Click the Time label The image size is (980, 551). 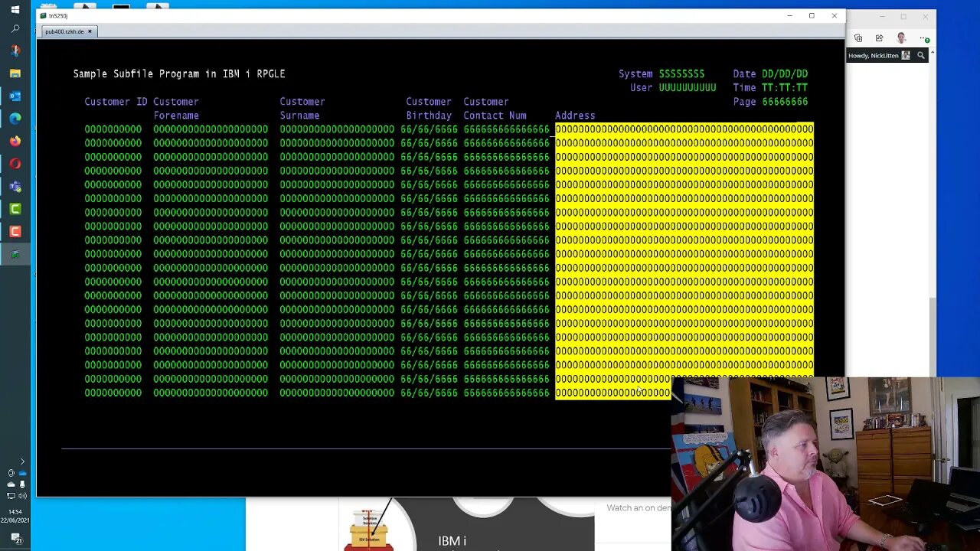[744, 87]
